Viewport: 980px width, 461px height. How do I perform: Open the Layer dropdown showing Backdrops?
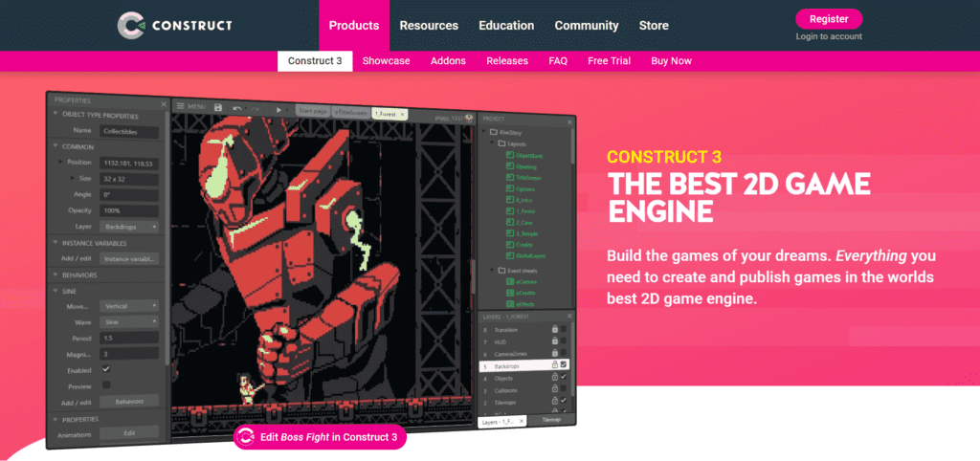pos(129,226)
